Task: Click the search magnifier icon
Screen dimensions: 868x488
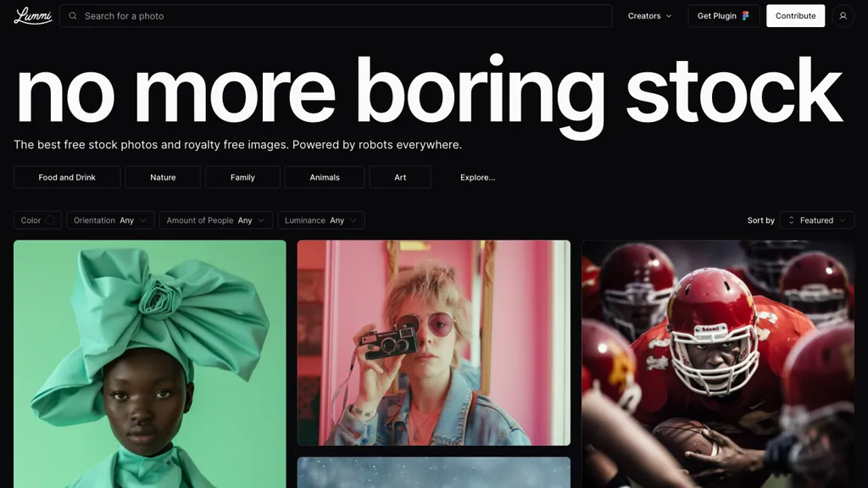Action: pos(73,16)
